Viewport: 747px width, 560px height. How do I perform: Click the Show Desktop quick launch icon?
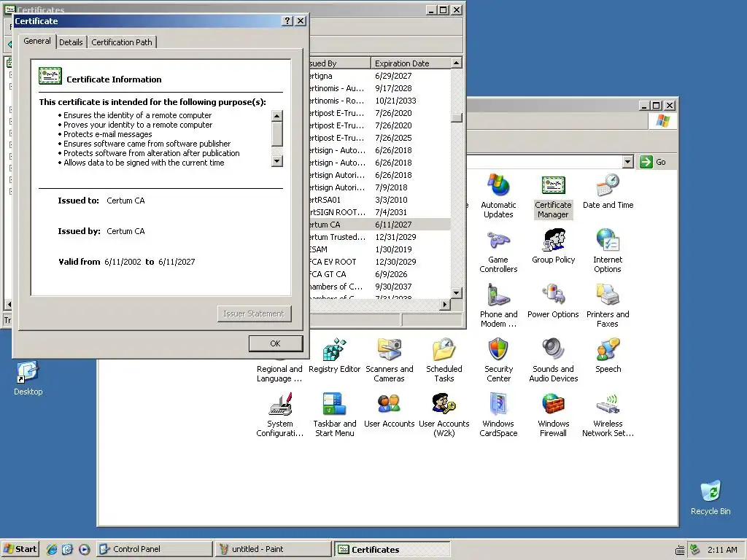(x=68, y=549)
